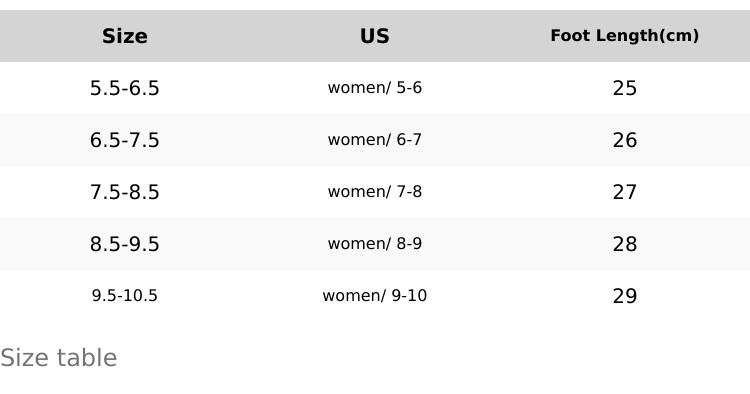Screen dimensions: 750x394
Task: Click the women/ 7-8 US cell
Action: click(375, 192)
